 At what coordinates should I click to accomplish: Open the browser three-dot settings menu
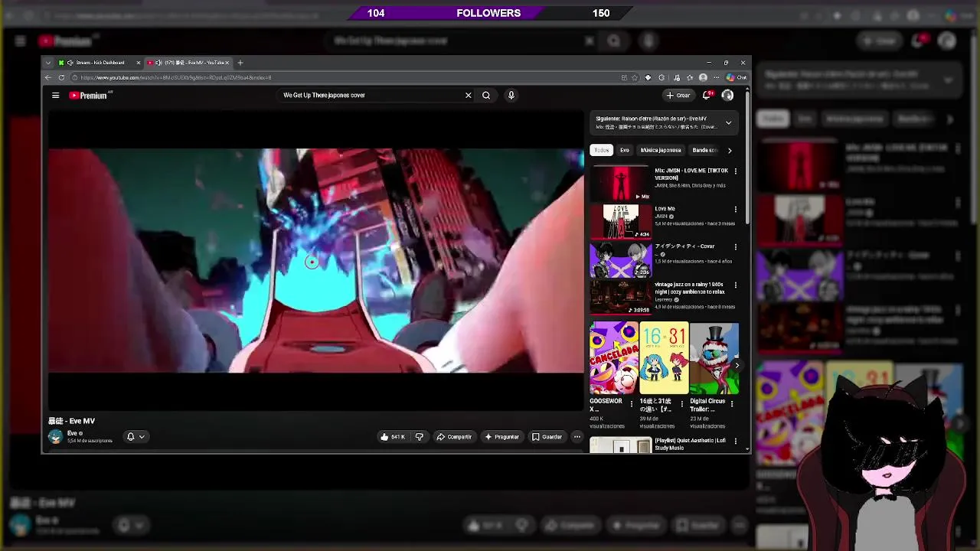click(716, 77)
